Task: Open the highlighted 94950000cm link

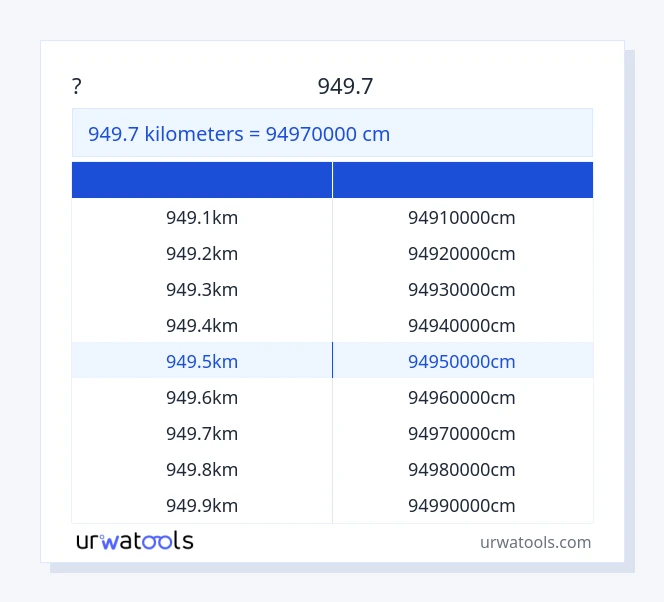Action: coord(461,361)
